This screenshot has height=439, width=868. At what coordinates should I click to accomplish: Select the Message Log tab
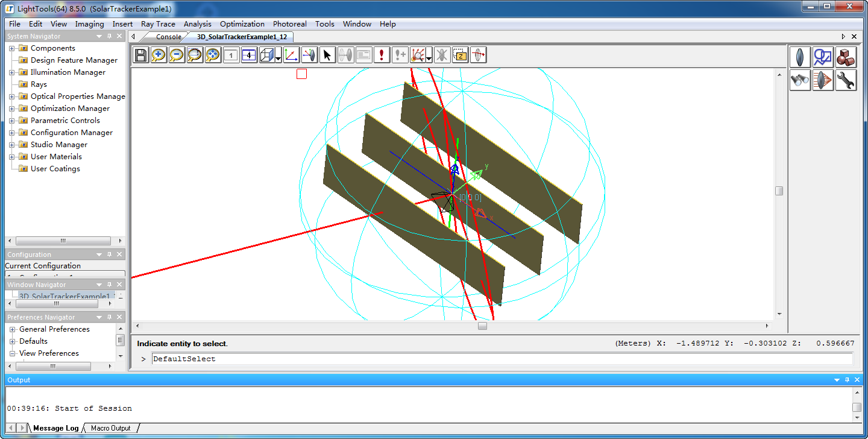[55, 428]
